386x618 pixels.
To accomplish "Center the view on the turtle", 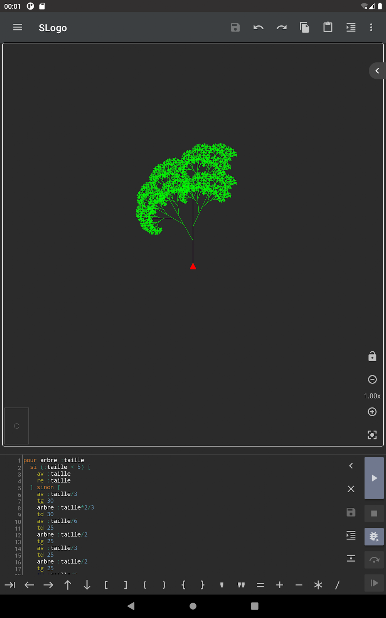I will point(372,435).
